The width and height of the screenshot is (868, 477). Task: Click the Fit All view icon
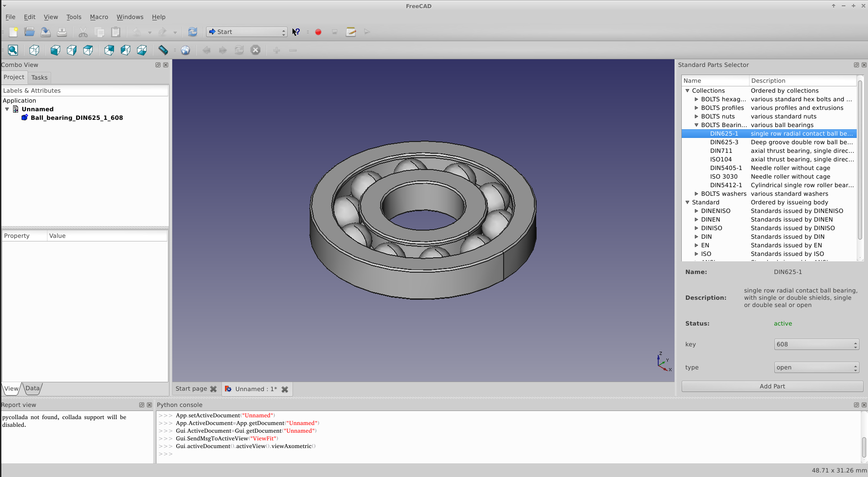(13, 50)
